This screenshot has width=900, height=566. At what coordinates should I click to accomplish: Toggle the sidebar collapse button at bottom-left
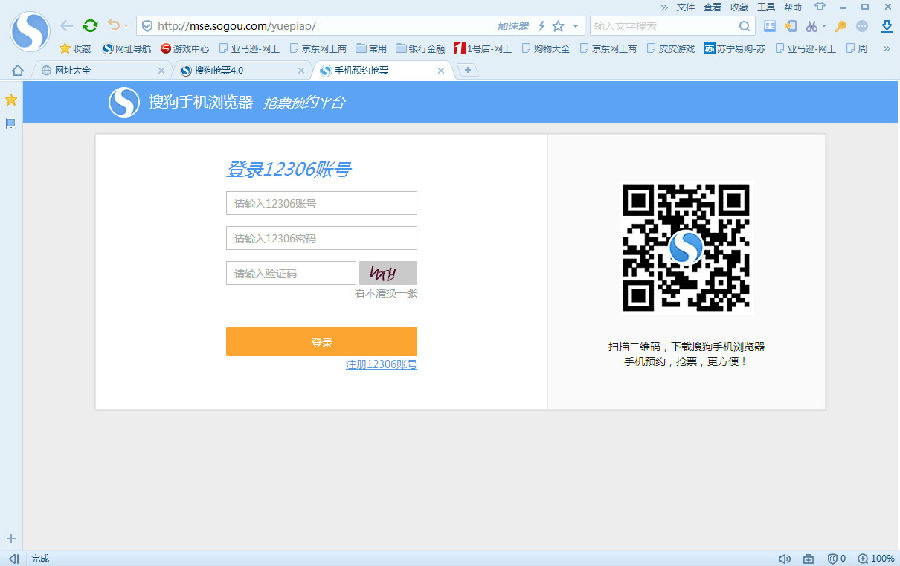14,558
